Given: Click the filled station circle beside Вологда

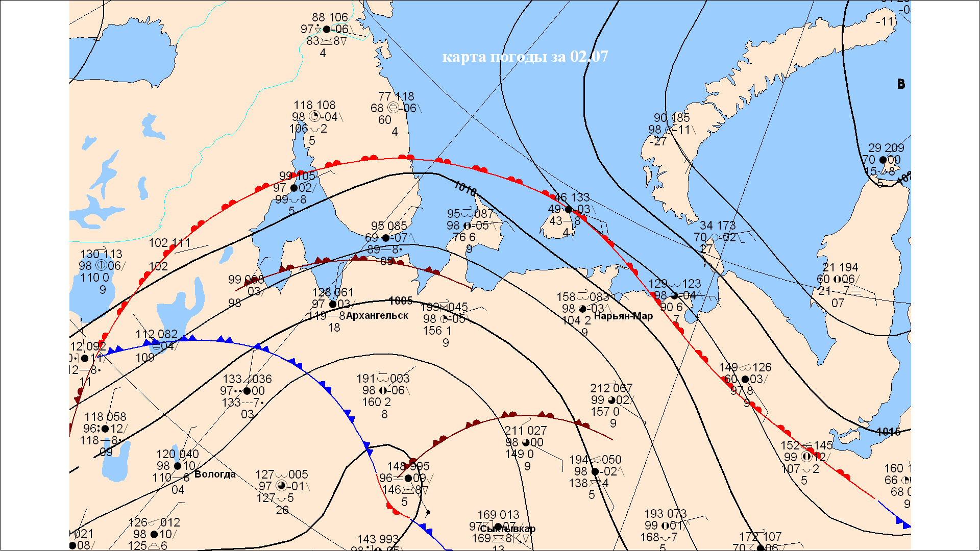Looking at the screenshot, I should point(178,466).
